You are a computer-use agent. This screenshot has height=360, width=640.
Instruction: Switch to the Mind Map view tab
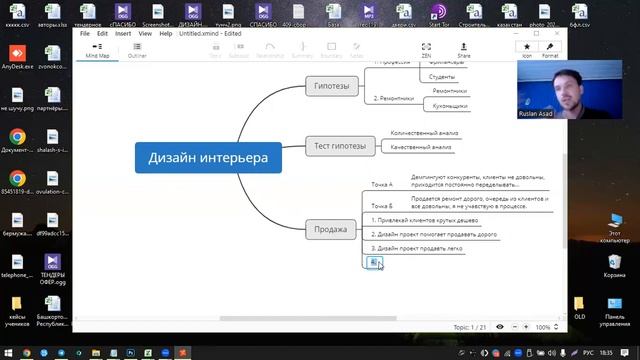(x=97, y=51)
